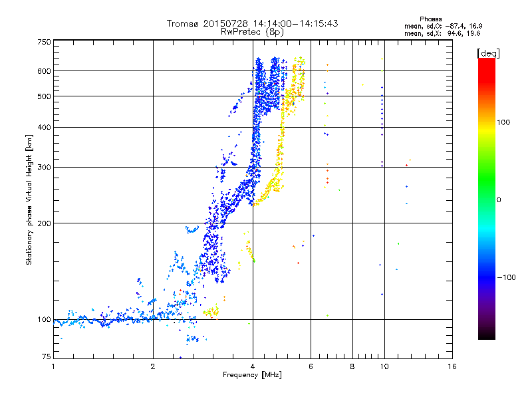Click the 'Stationary phase Virtual Height [km]' axis label
The image size is (532, 399).
click(x=29, y=199)
